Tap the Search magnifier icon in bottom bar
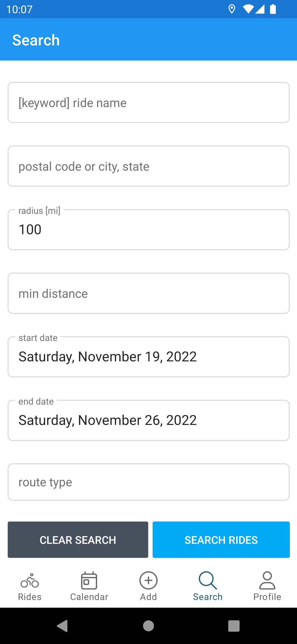Viewport: 297px width, 644px height. tap(208, 580)
